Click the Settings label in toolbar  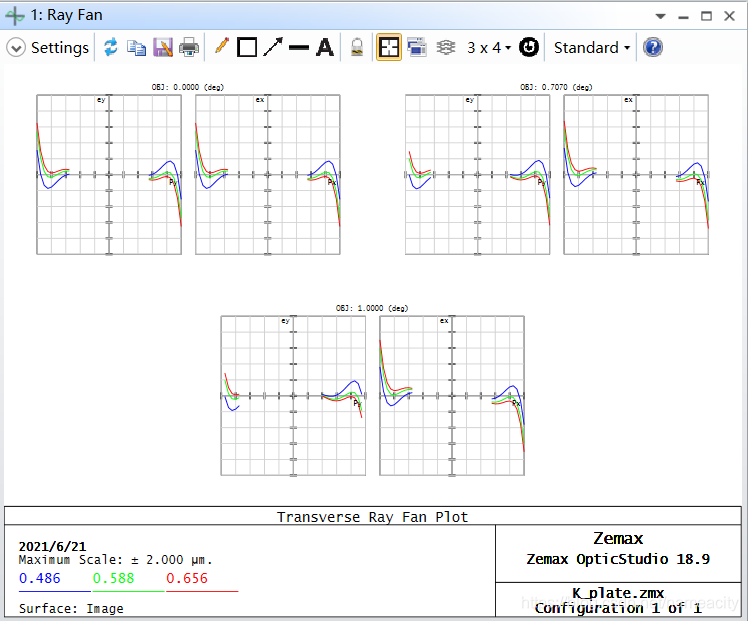(x=60, y=48)
